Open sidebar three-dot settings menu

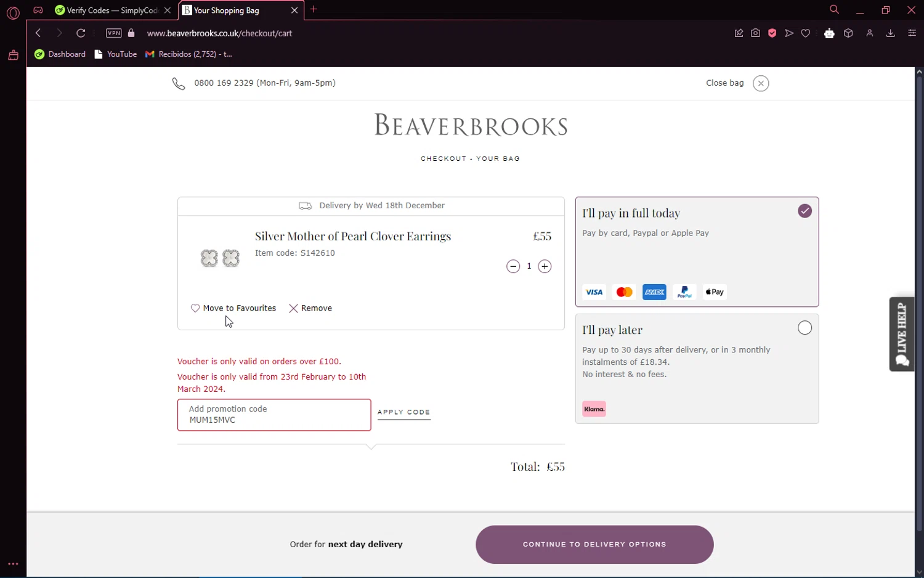[13, 564]
